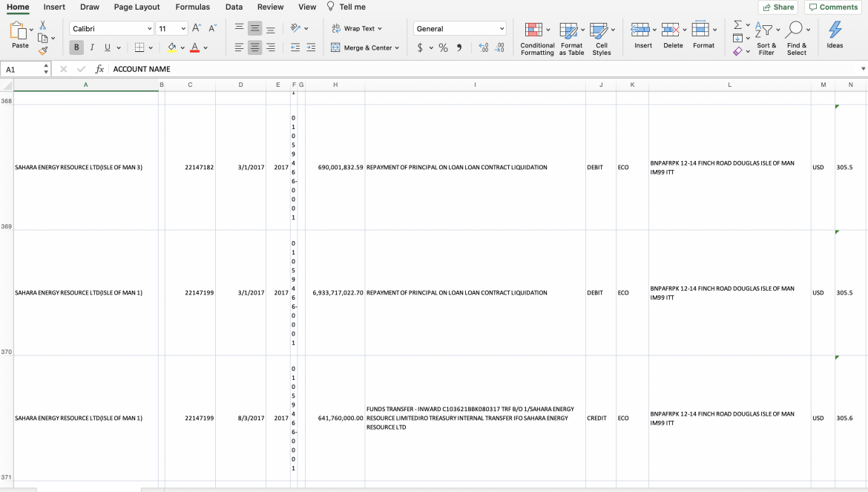Click the Cut scissors icon
868x492 pixels.
43,25
